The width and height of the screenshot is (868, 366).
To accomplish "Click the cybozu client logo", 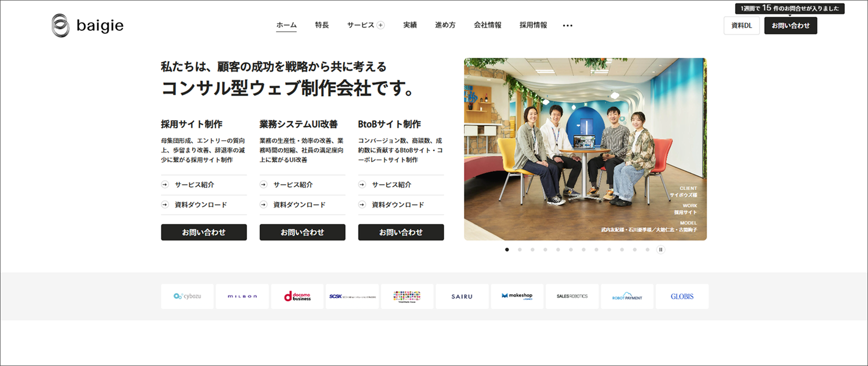I will pyautogui.click(x=187, y=296).
